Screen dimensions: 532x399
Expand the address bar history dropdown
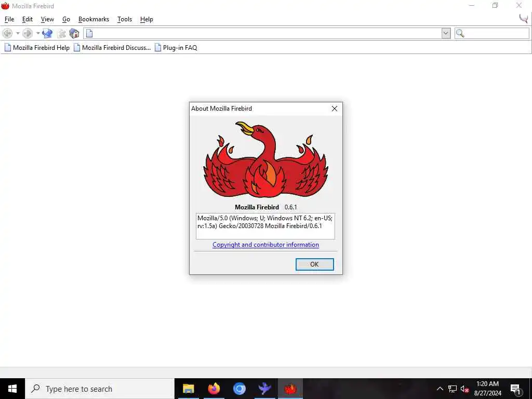pyautogui.click(x=446, y=33)
